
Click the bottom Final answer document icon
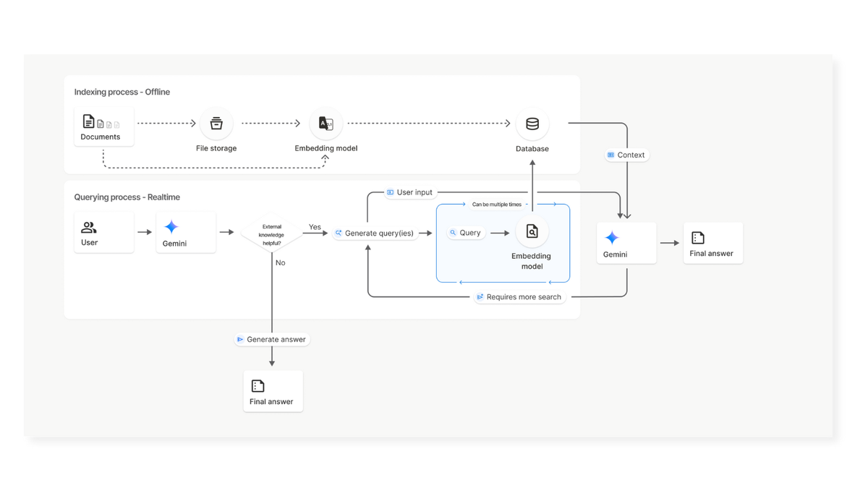pos(258,386)
